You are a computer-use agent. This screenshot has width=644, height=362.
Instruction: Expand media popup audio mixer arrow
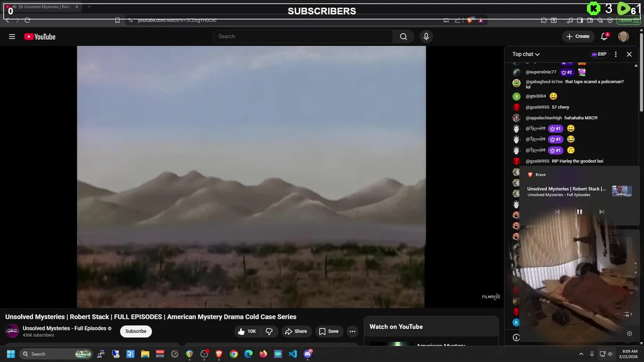click(x=627, y=314)
